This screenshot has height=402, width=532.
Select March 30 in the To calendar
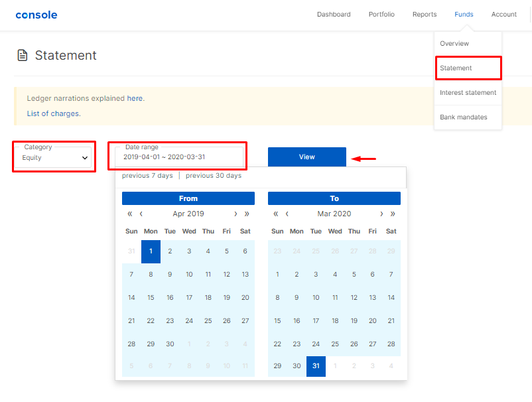(x=297, y=366)
